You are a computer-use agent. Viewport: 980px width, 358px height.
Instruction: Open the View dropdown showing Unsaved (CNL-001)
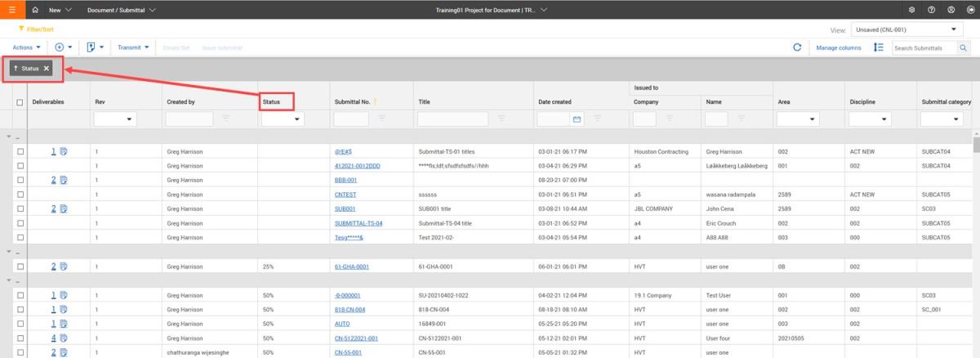point(906,29)
